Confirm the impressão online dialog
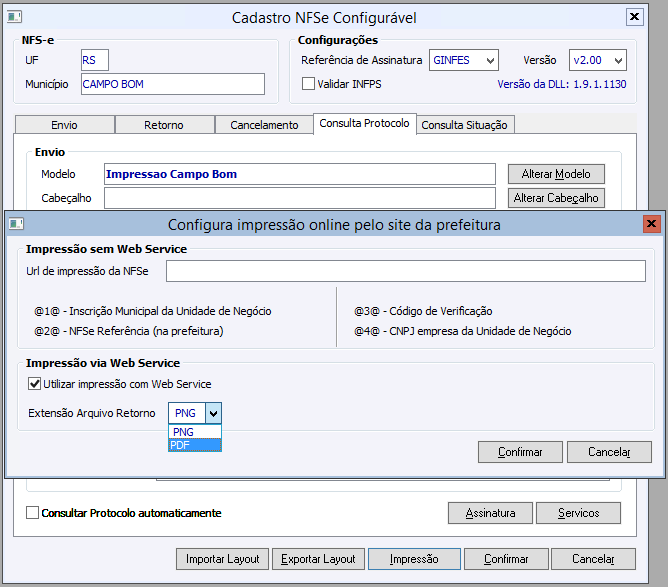The image size is (668, 587). (x=520, y=452)
